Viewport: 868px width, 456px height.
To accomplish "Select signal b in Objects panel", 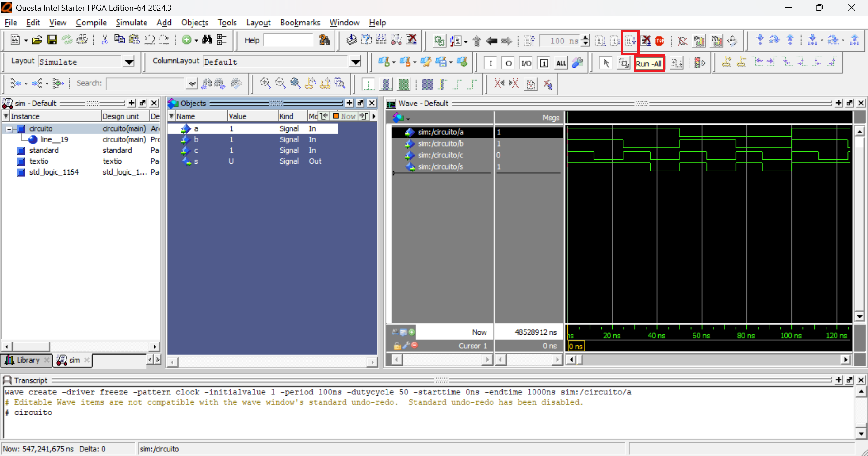I will 196,140.
